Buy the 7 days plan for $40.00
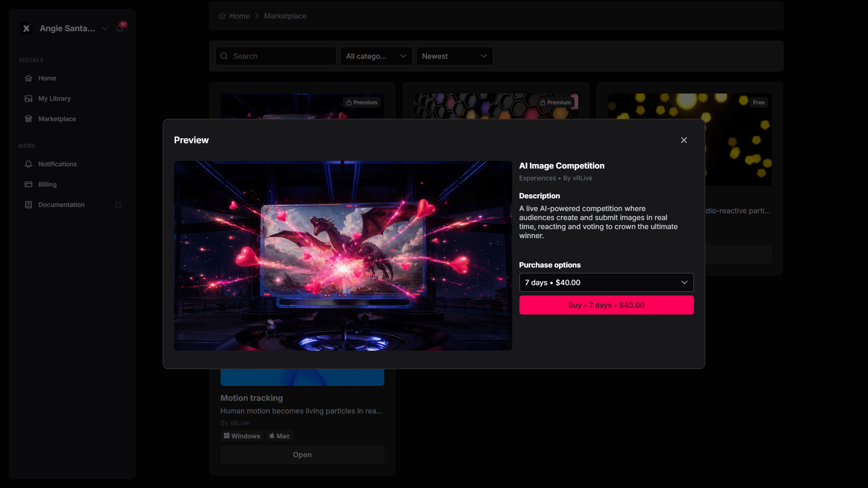 coord(606,305)
